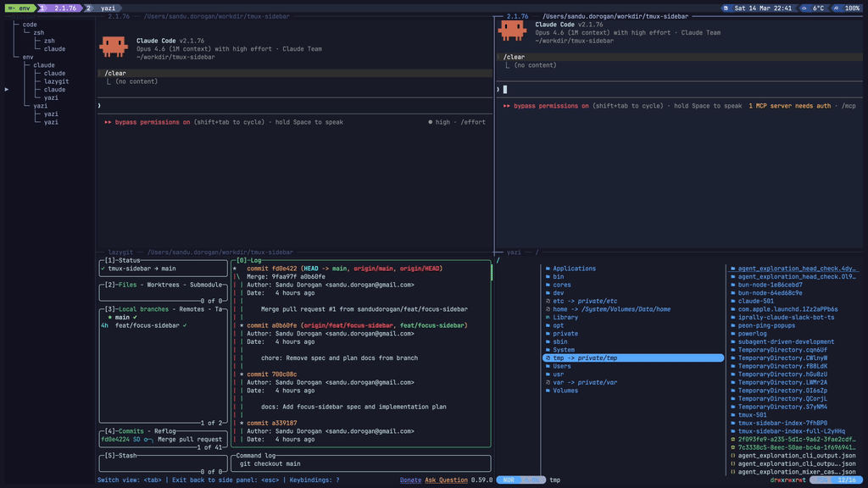Click the battery icon at 100%
Image resolution: width=868 pixels, height=488 pixels.
(837, 6)
